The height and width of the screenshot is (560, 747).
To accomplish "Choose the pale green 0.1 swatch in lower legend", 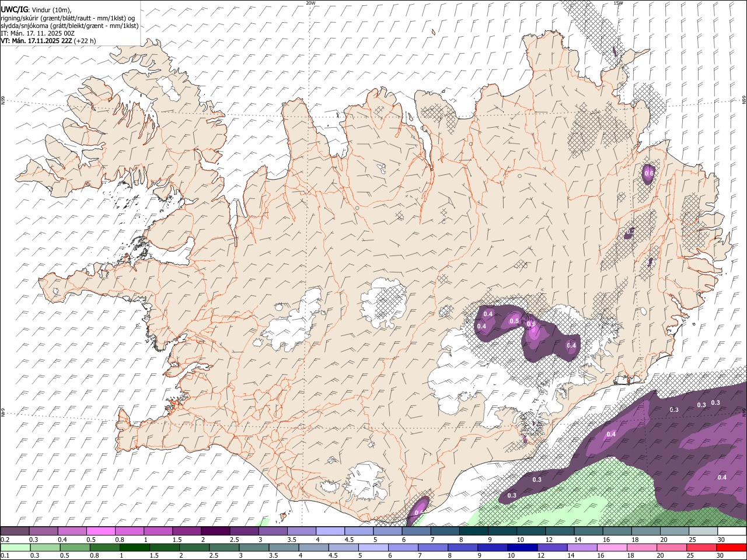I will point(15,547).
